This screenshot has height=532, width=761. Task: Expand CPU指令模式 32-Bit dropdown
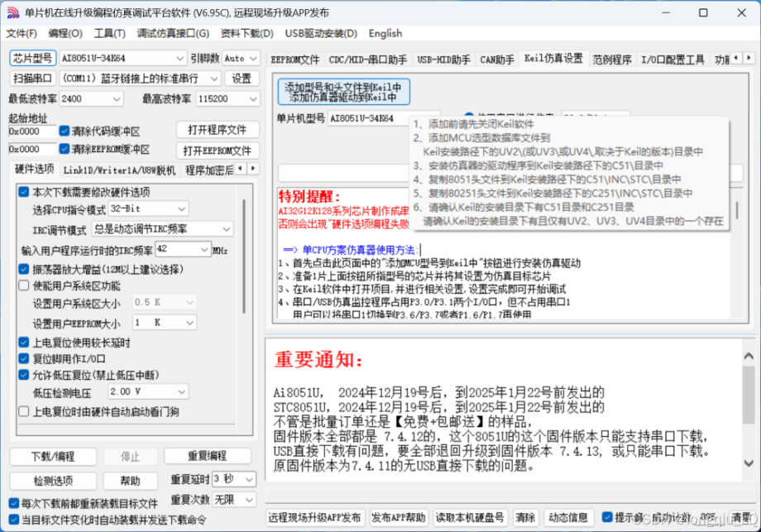(182, 208)
